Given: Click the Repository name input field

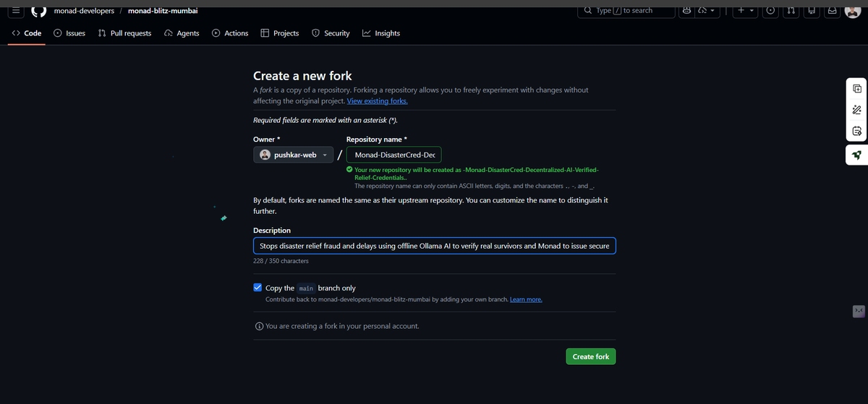Looking at the screenshot, I should click(393, 155).
